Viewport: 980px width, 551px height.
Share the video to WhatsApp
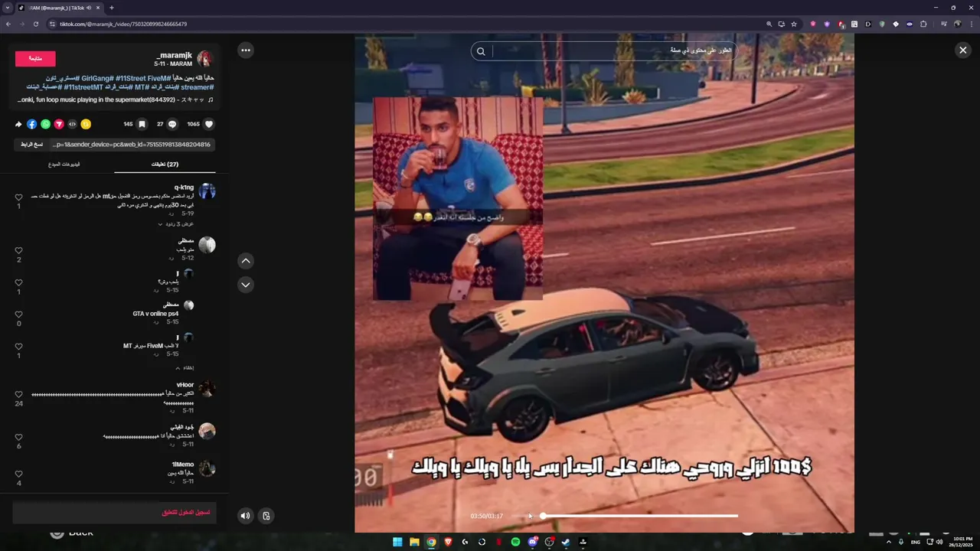coord(45,124)
